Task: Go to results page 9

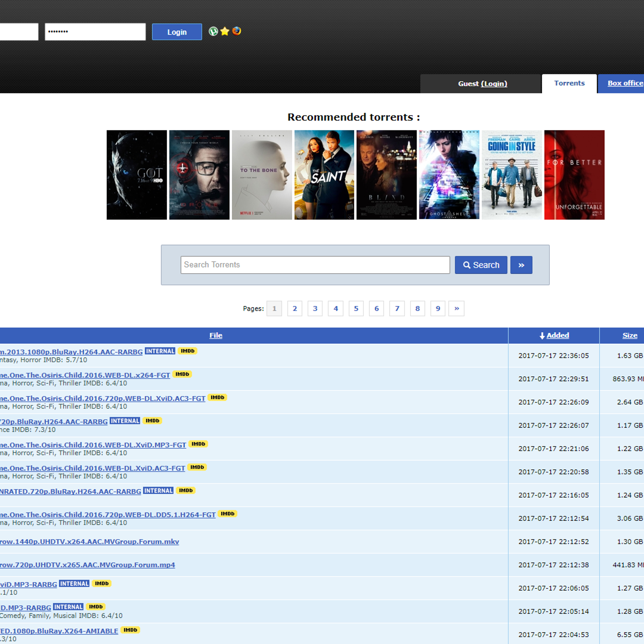Action: (438, 308)
